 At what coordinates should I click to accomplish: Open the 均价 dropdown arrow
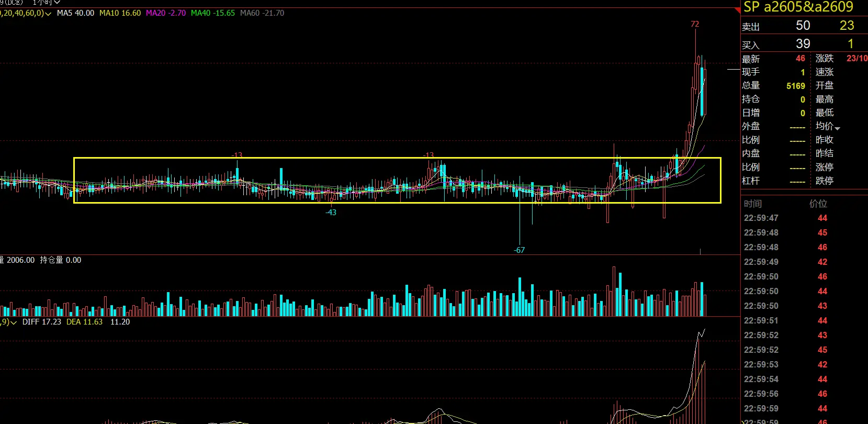click(x=837, y=128)
